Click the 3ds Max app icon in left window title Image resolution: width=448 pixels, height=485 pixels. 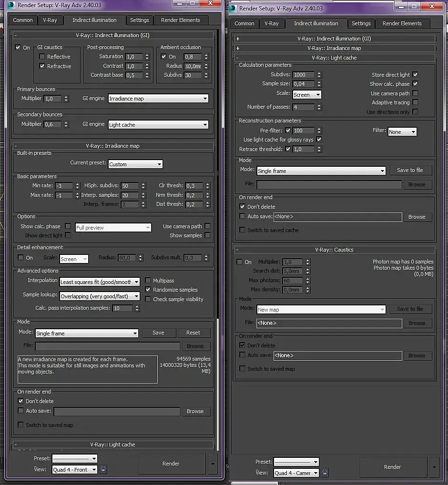pos(11,5)
